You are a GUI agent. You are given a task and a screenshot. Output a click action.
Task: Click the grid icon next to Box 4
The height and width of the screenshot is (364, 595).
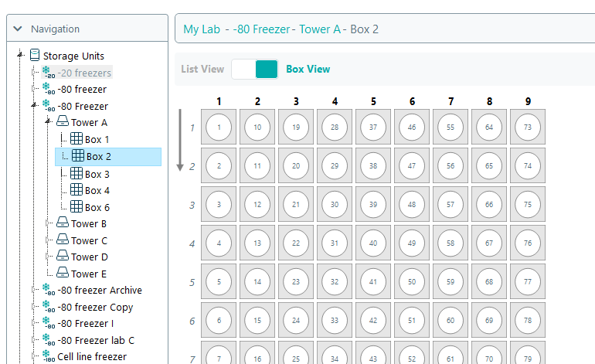(76, 190)
